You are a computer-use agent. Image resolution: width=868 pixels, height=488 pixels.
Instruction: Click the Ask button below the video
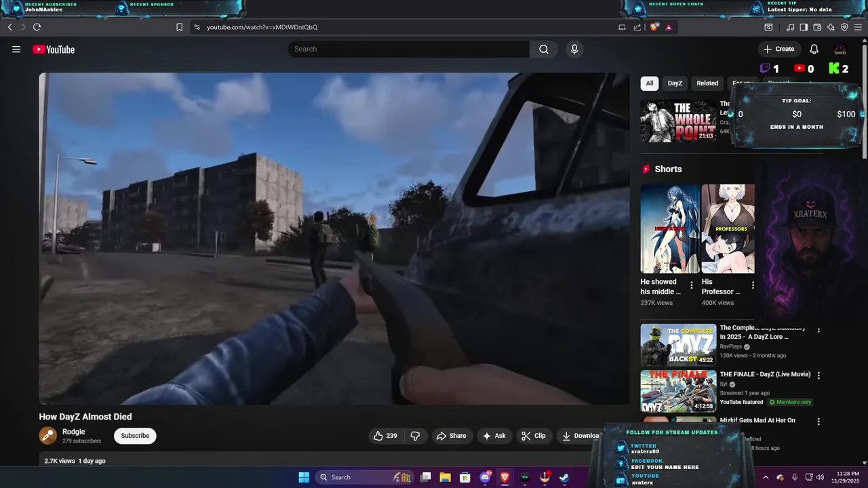[494, 436]
